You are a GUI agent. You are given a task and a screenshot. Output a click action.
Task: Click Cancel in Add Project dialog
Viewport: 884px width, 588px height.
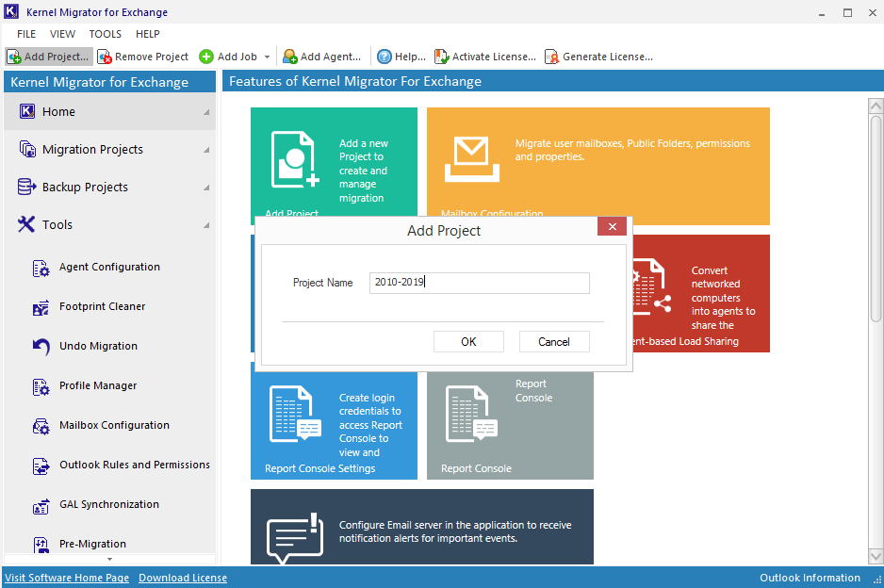point(554,342)
